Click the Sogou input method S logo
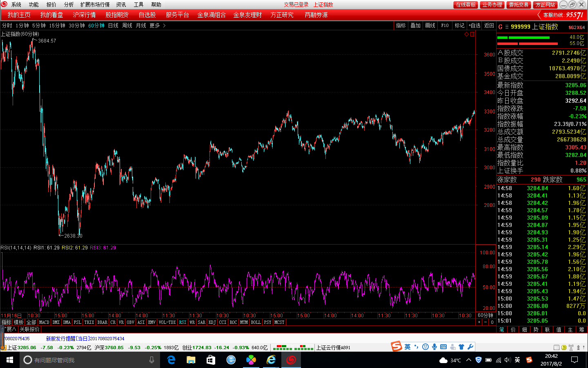Image resolution: width=588 pixels, height=368 pixels. (x=396, y=347)
